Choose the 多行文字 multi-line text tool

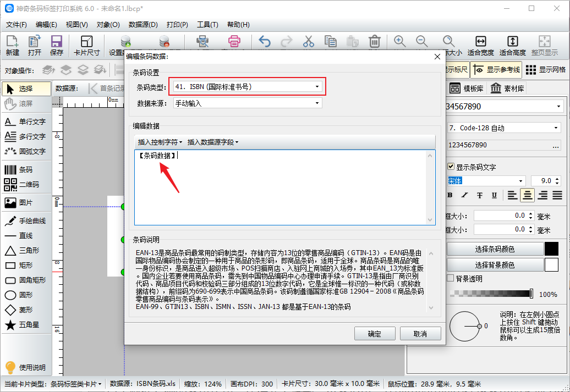tap(26, 136)
